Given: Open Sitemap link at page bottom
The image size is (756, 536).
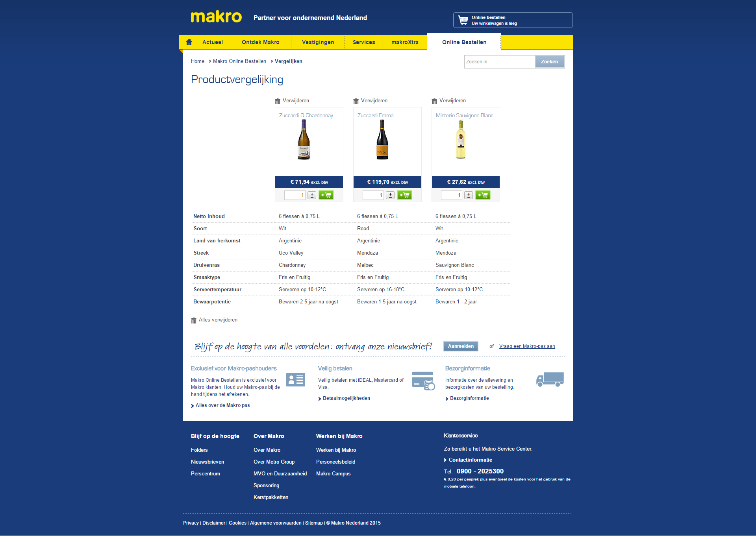Looking at the screenshot, I should 314,523.
